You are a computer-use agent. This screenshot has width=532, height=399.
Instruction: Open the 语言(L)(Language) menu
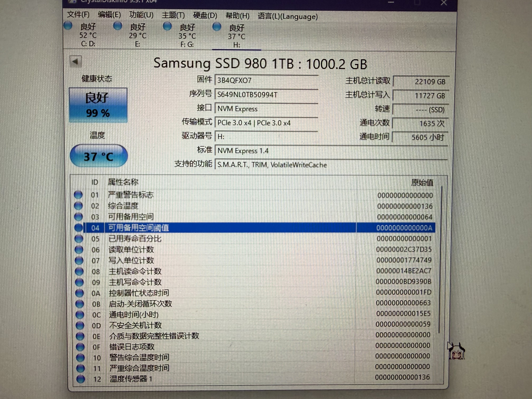pos(288,16)
